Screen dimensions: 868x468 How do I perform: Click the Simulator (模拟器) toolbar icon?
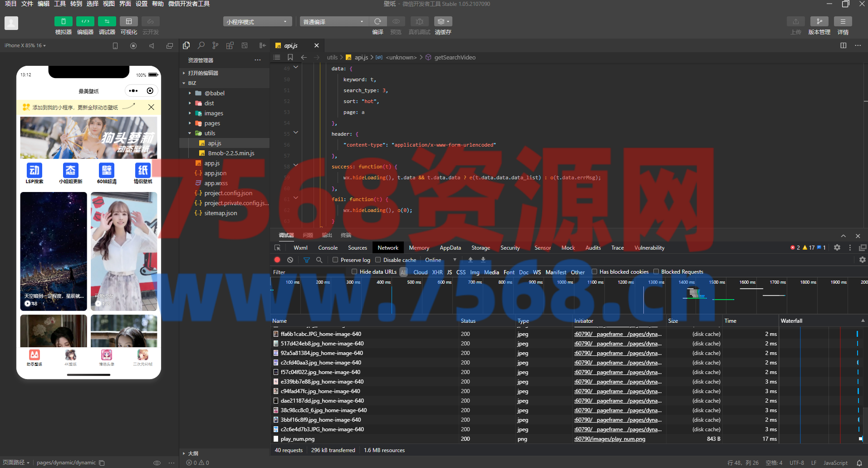click(x=63, y=21)
